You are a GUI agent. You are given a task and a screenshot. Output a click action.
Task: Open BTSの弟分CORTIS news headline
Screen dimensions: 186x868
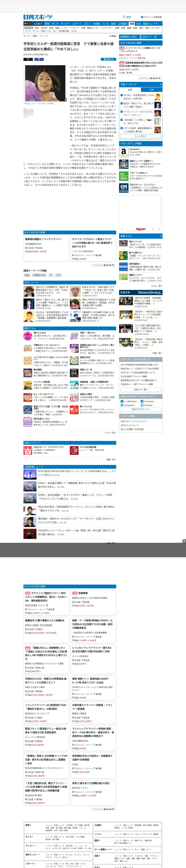pyautogui.click(x=77, y=473)
